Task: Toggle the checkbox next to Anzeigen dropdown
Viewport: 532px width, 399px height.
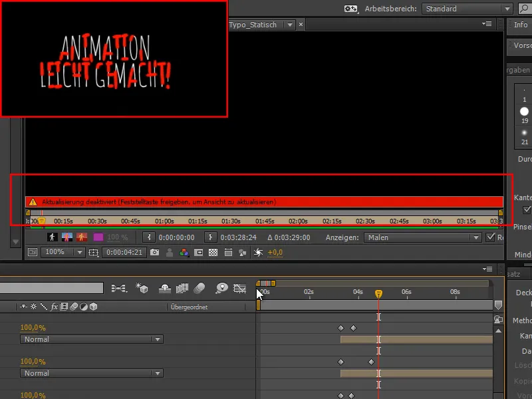Action: (490, 237)
